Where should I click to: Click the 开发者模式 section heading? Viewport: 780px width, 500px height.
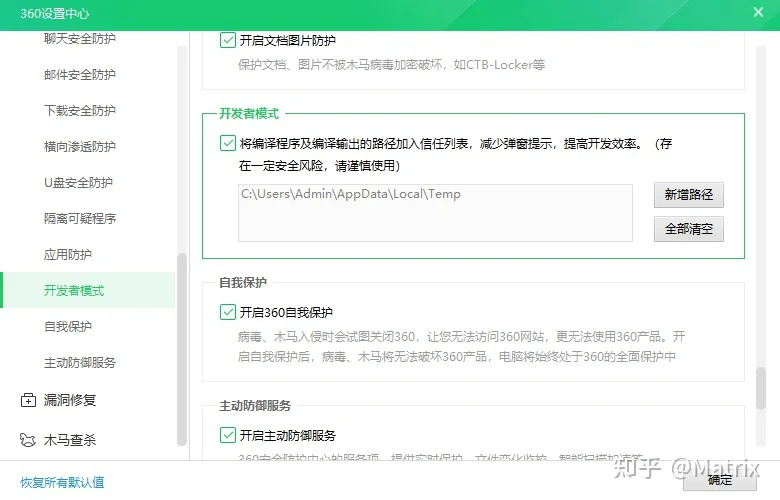[x=249, y=113]
